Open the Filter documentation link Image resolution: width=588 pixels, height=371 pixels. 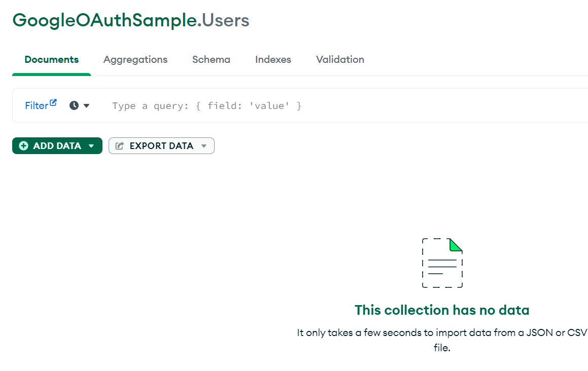click(x=41, y=105)
